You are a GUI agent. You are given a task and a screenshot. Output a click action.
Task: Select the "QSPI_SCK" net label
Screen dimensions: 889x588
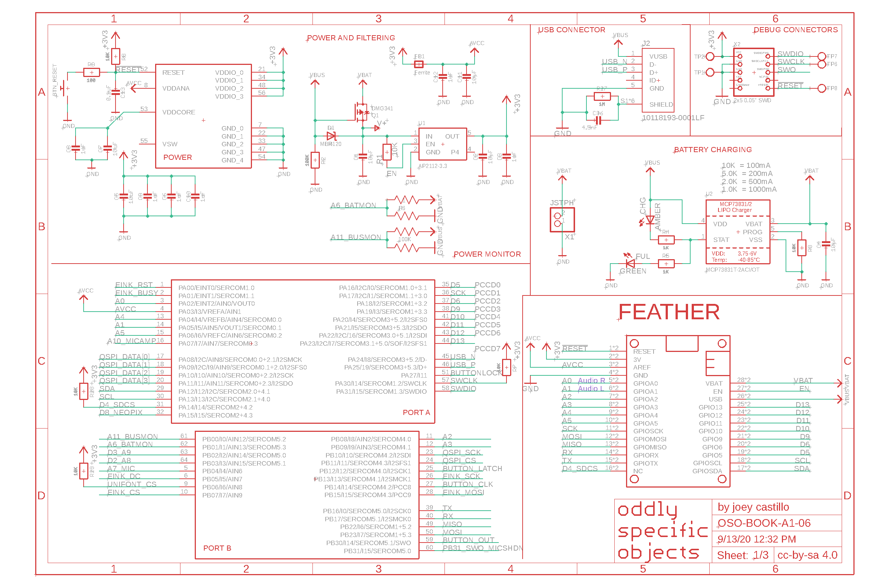(461, 452)
